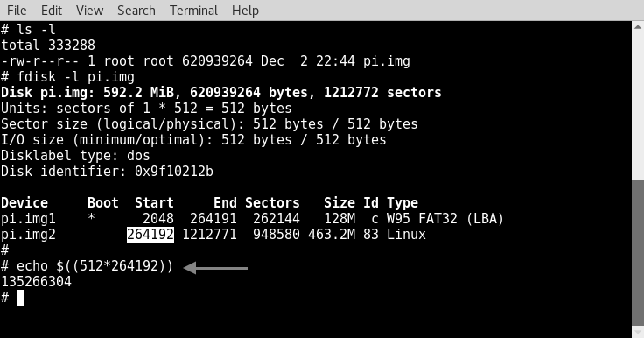
Task: Click the pi.img1 partition row name
Action: click(28, 219)
